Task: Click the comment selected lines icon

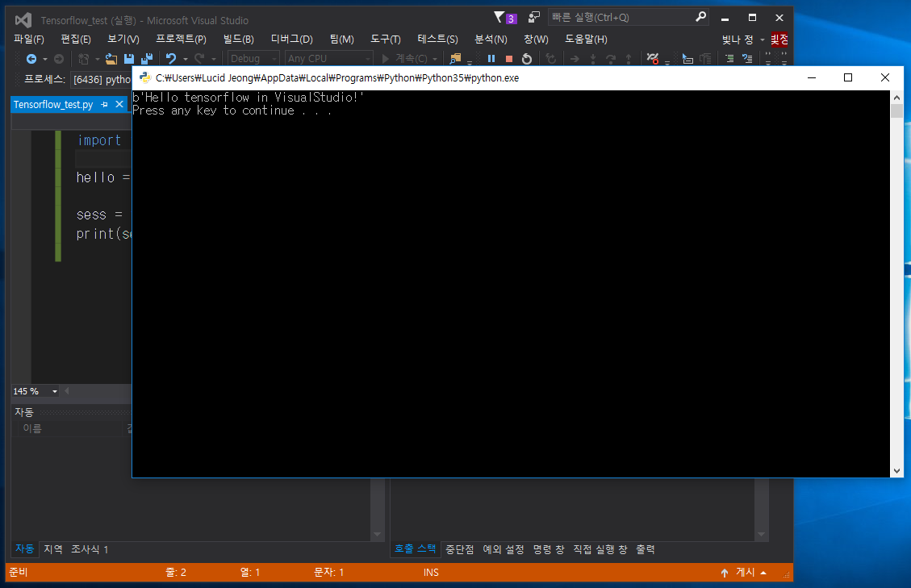Action: 729,59
